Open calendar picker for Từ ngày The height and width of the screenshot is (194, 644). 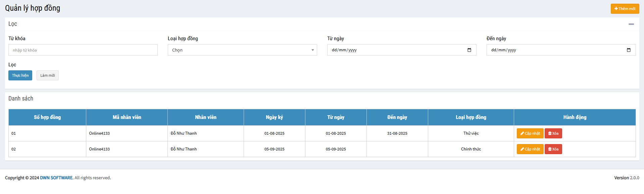(x=469, y=50)
